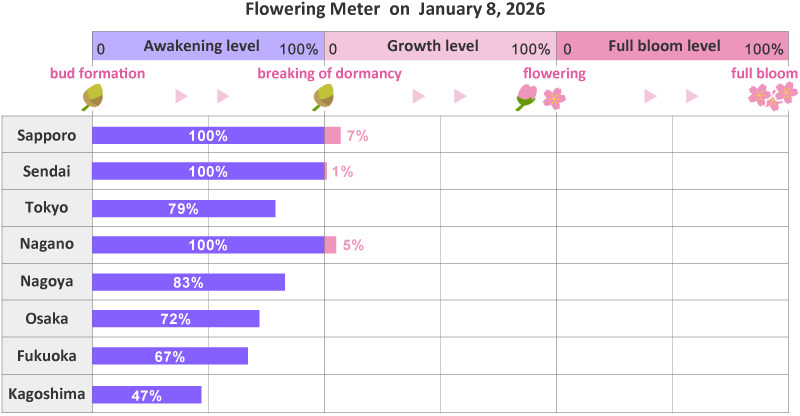Click the Kagoshima city label
The width and height of the screenshot is (800, 416).
(46, 393)
